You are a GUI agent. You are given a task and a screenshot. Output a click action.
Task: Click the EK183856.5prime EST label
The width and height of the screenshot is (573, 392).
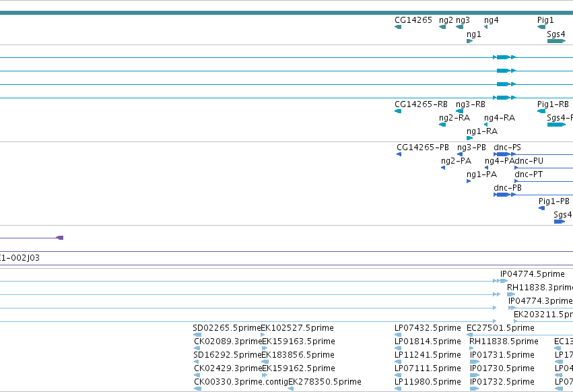click(298, 355)
